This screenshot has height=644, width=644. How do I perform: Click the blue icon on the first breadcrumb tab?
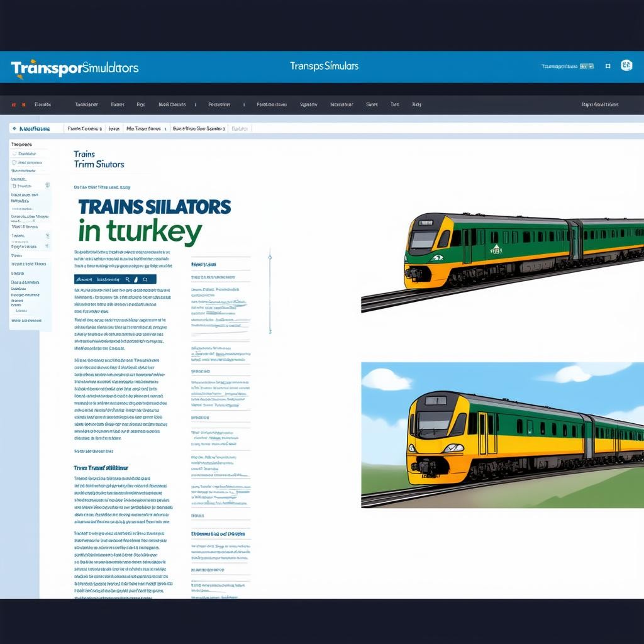[x=14, y=128]
